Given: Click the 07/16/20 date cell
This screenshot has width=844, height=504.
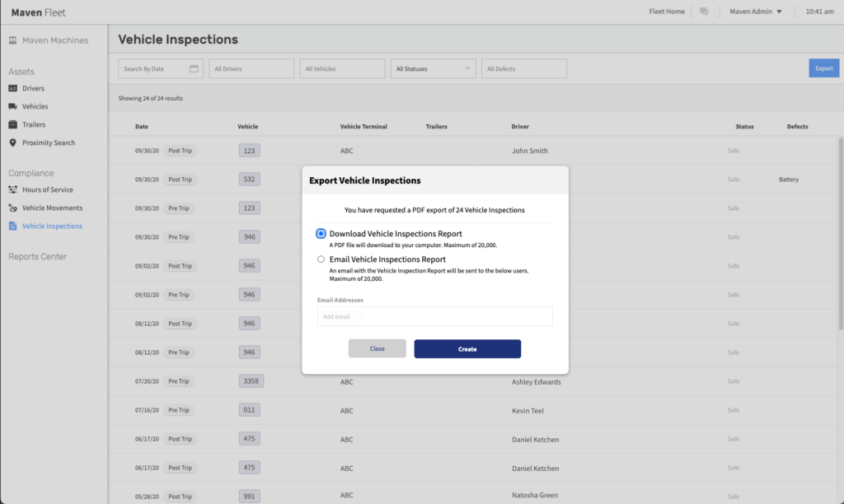Looking at the screenshot, I should tap(147, 410).
